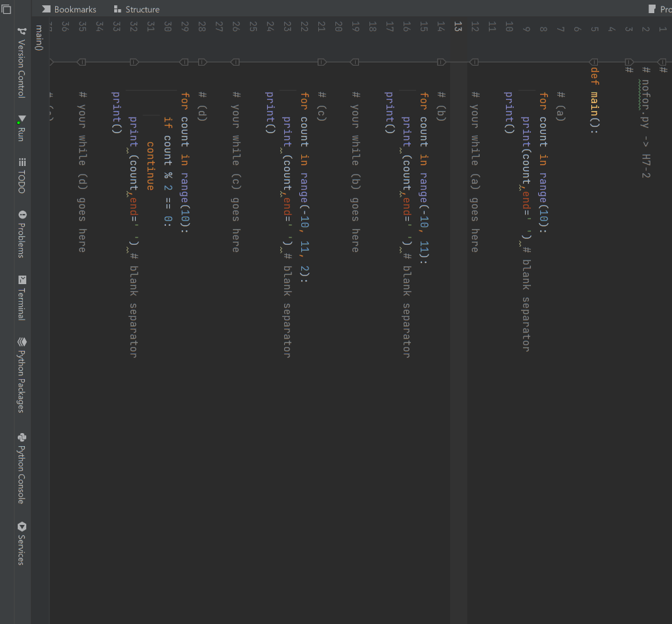Click the 'if count % 2 == 0:' line
This screenshot has height=624, width=672.
coord(167,172)
